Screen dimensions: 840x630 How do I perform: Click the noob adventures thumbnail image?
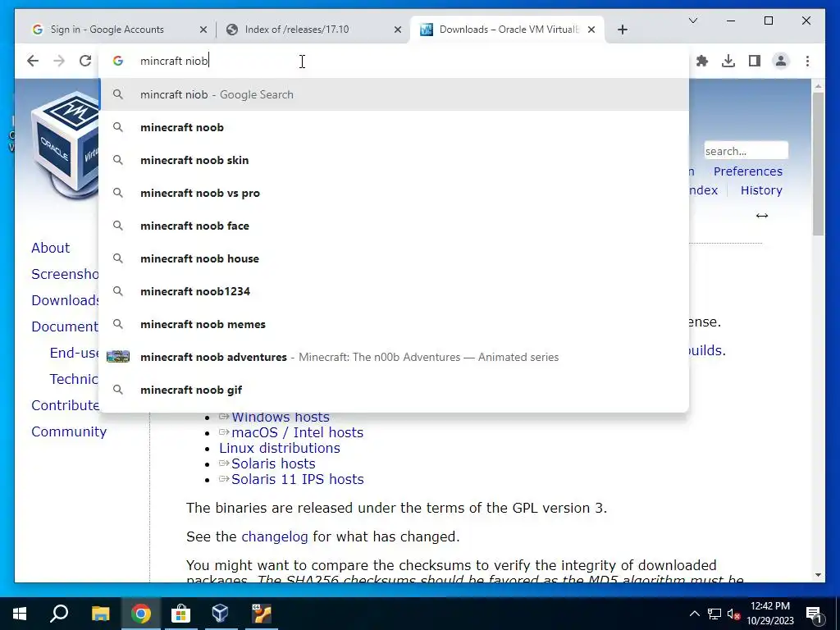[x=118, y=357]
